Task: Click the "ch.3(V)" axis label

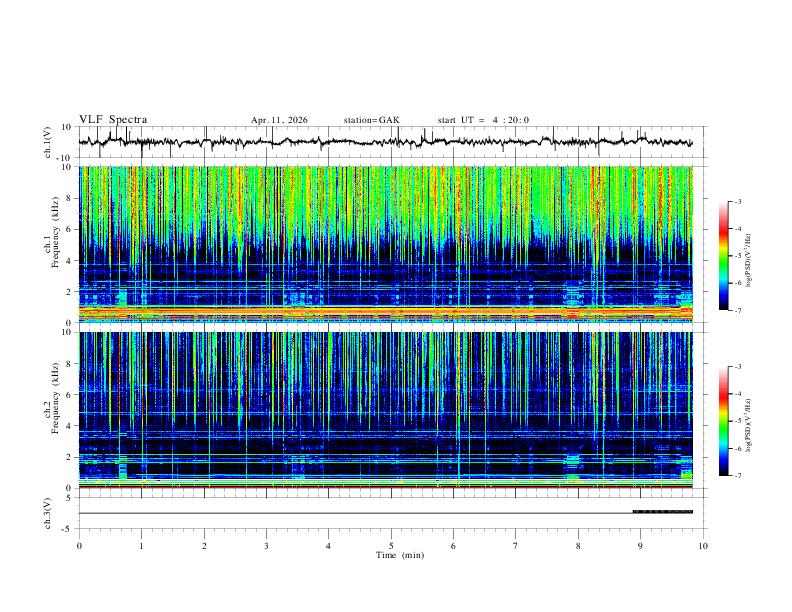Action: click(48, 513)
